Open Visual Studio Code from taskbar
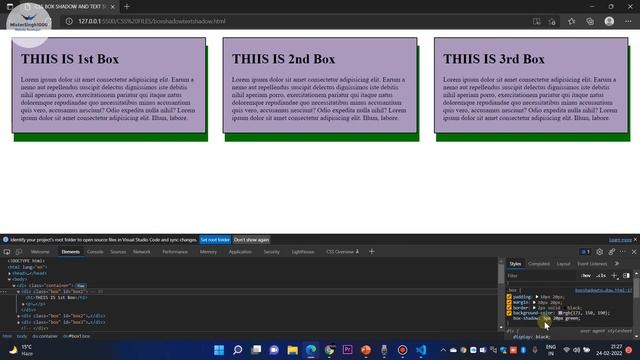Image resolution: width=640 pixels, height=360 pixels. pos(421,350)
